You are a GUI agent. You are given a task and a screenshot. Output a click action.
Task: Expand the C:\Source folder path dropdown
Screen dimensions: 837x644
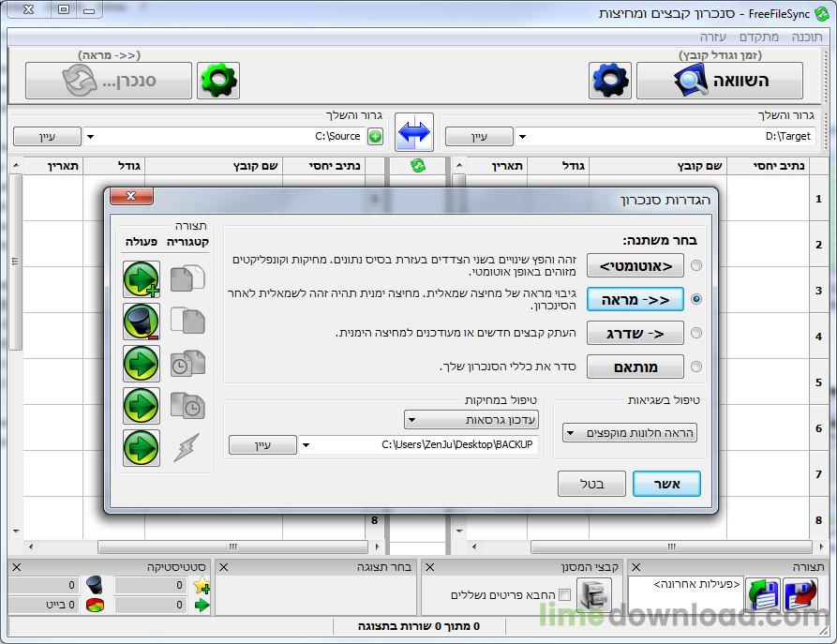(x=90, y=137)
